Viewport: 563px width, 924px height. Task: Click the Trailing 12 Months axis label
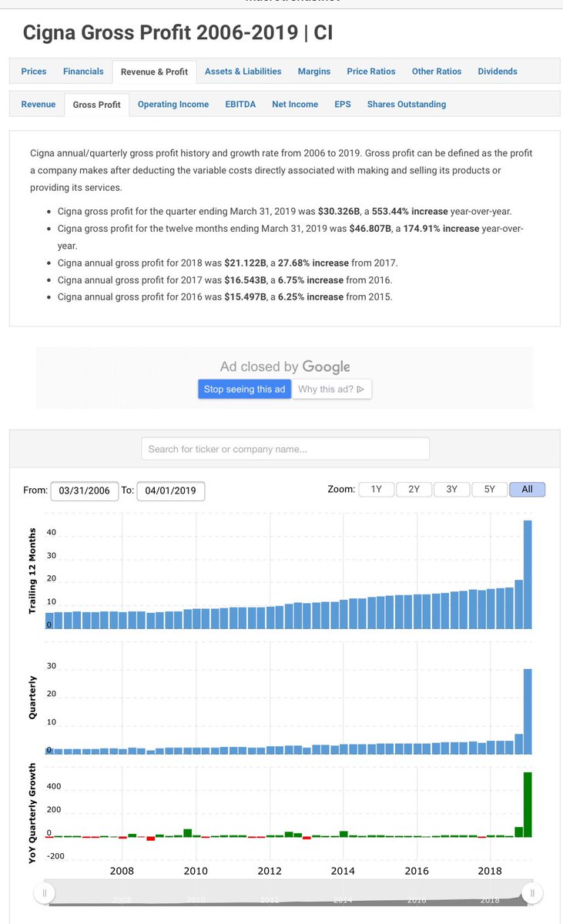pyautogui.click(x=32, y=570)
